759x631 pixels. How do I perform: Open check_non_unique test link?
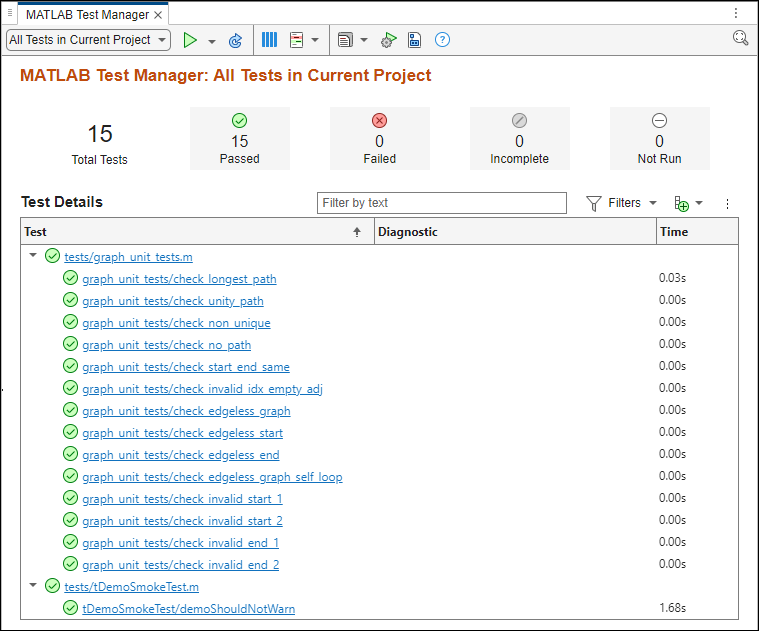(x=176, y=323)
